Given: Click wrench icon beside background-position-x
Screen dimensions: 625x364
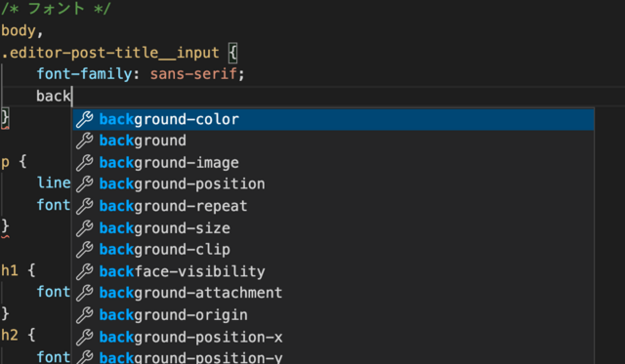Looking at the screenshot, I should 85,337.
